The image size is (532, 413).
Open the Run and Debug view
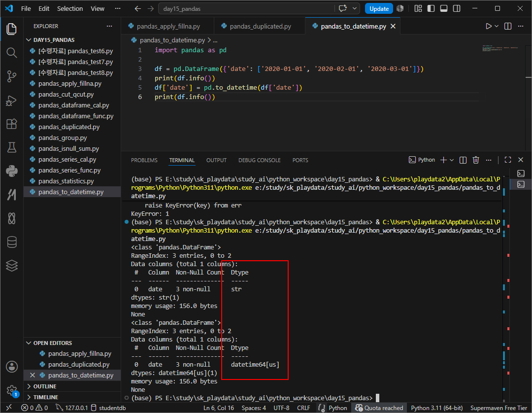[11, 100]
